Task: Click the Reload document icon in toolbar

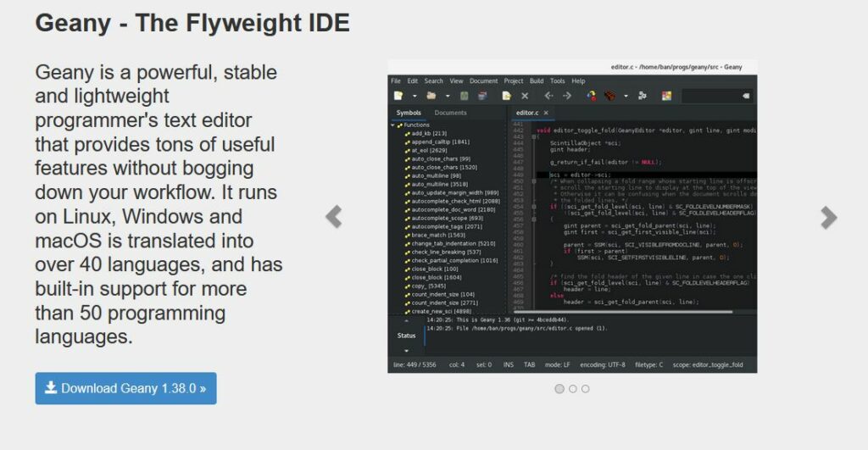Action: coord(506,96)
